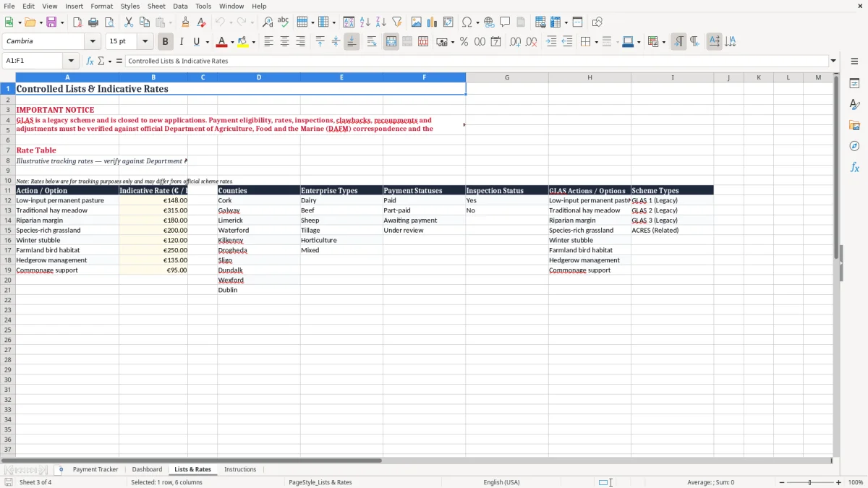The height and width of the screenshot is (488, 868).
Task: Click inside the formula input line
Action: point(476,61)
